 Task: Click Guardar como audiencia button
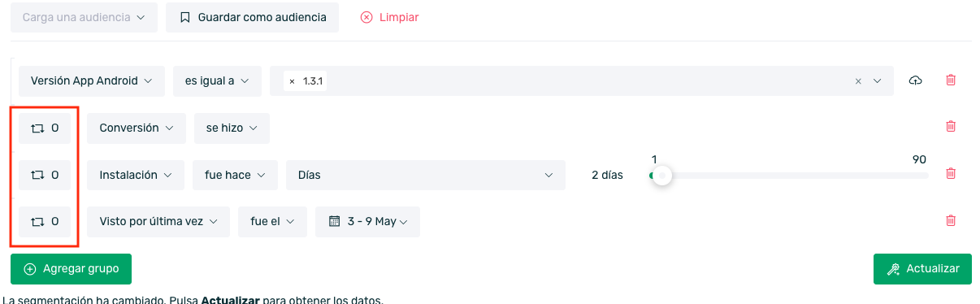click(252, 17)
